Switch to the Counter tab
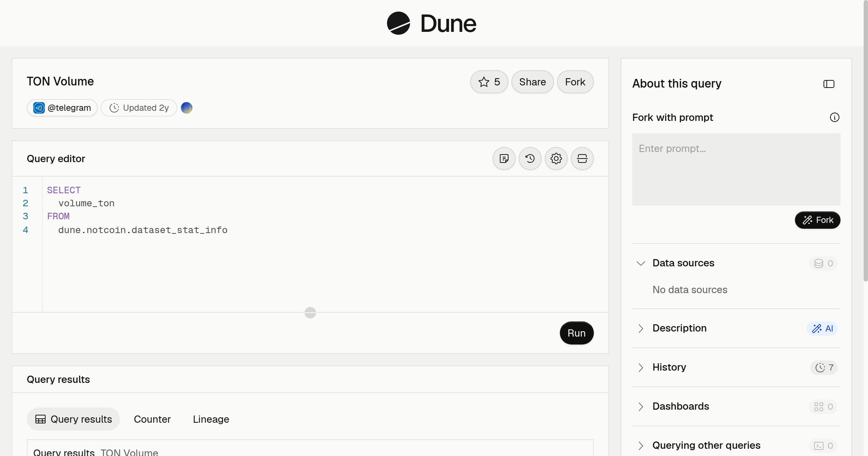Viewport: 868px width, 456px height. click(x=152, y=419)
